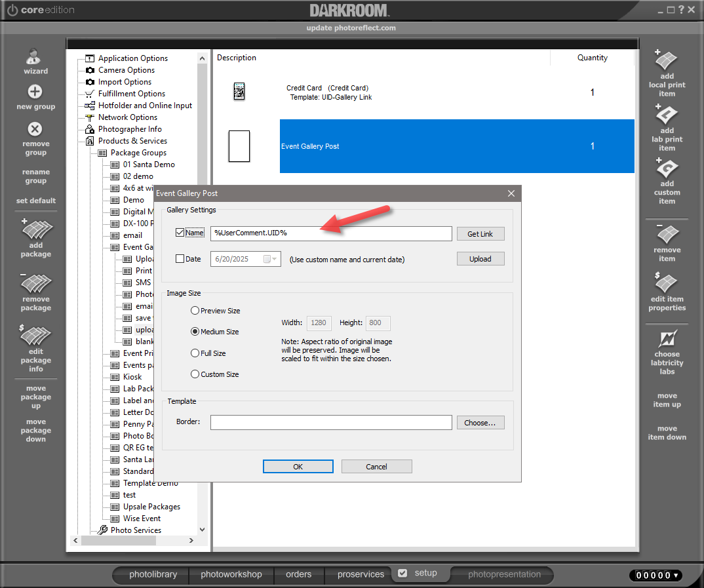Click the Cancel button
Screen dimensions: 704x588
[x=376, y=467]
